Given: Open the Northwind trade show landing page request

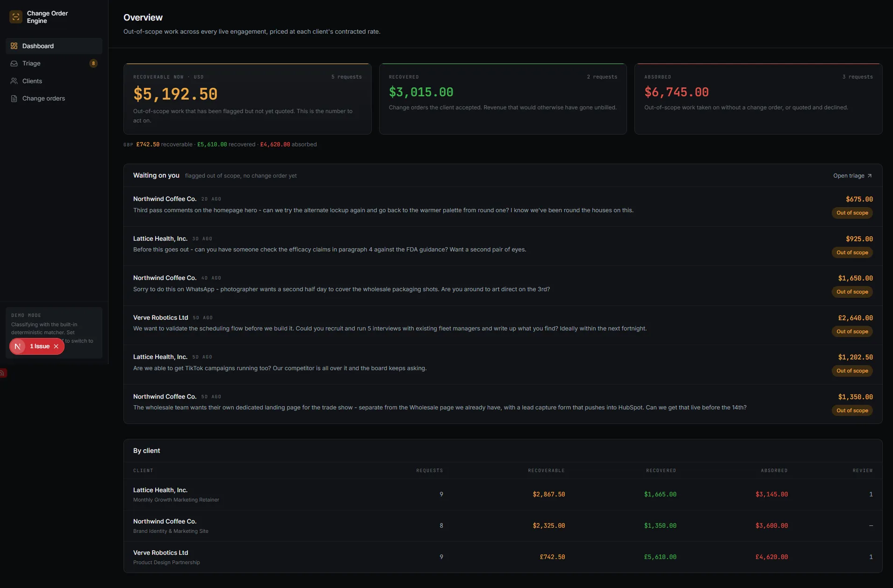Looking at the screenshot, I should tap(503, 404).
